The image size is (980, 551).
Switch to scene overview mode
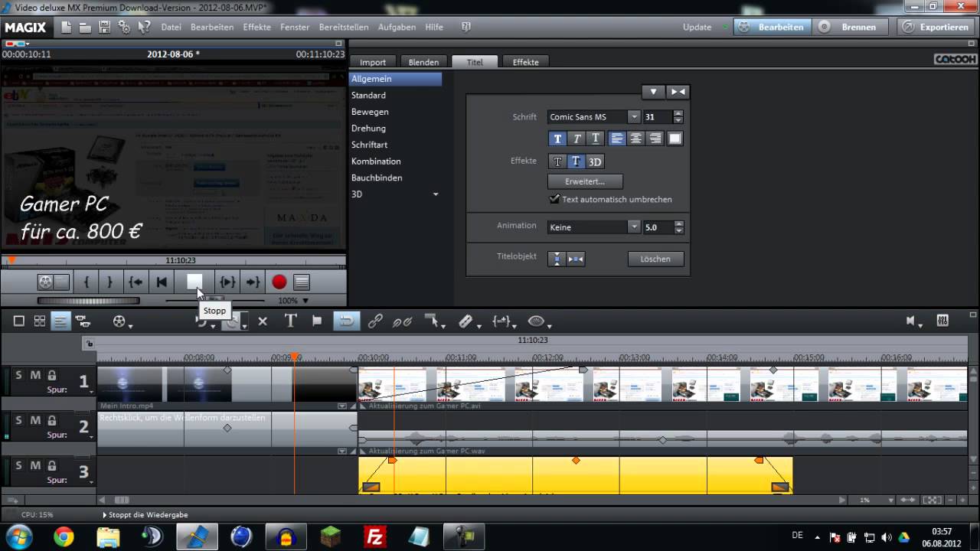pyautogui.click(x=19, y=321)
